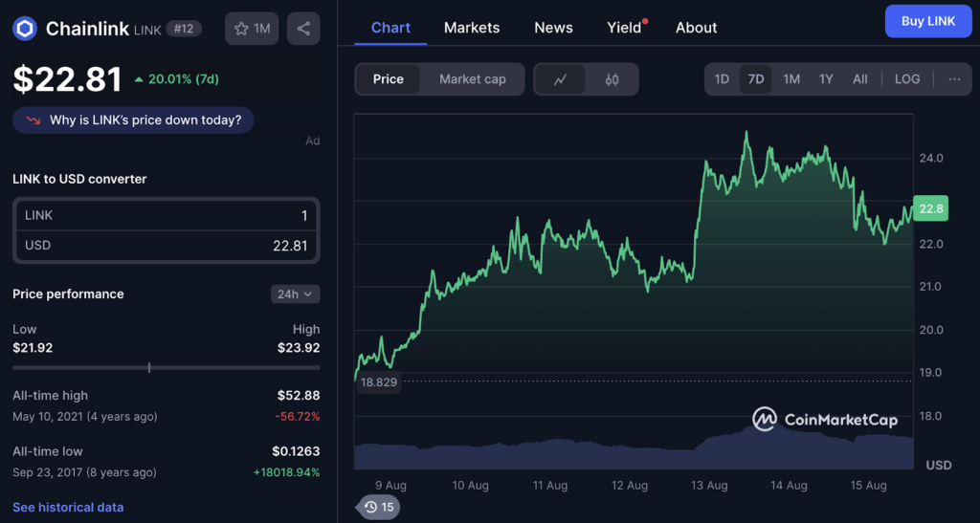Switch to line chart view icon
The width and height of the screenshot is (980, 523).
click(x=561, y=79)
